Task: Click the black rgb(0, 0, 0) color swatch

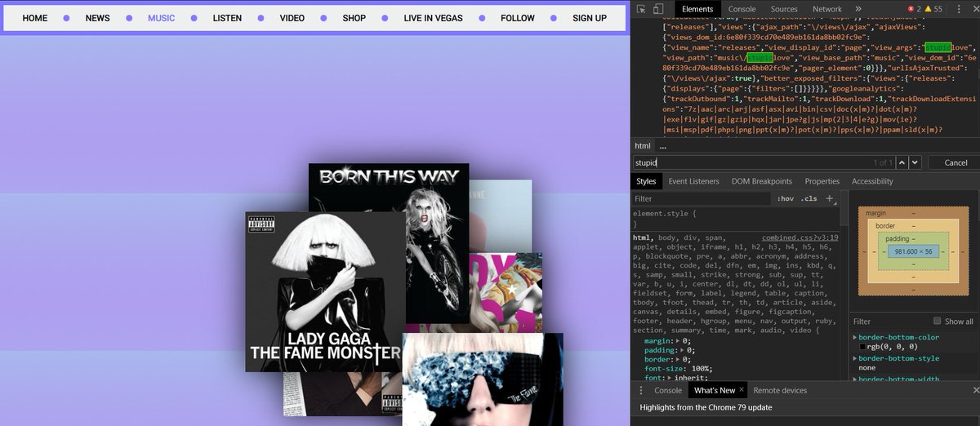Action: [x=862, y=347]
